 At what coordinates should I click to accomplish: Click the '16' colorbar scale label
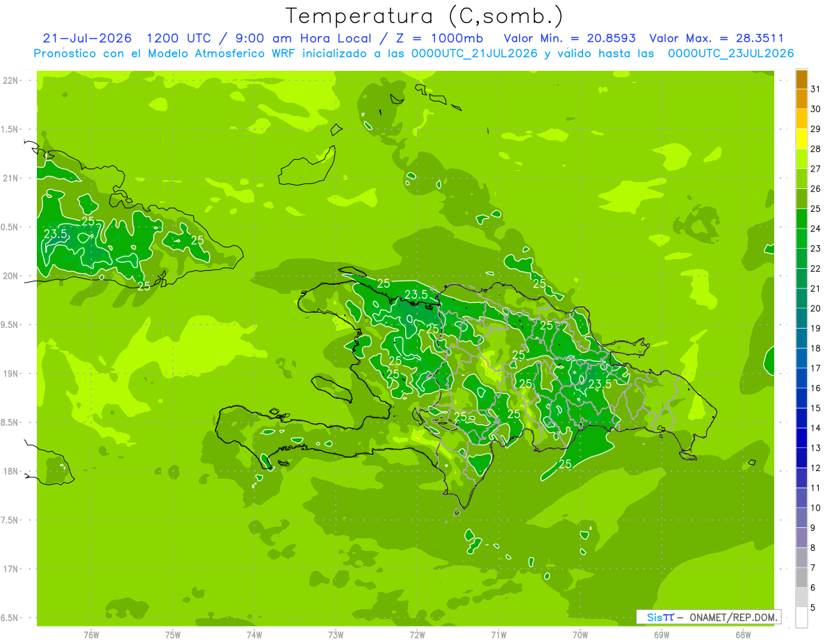[x=816, y=388]
